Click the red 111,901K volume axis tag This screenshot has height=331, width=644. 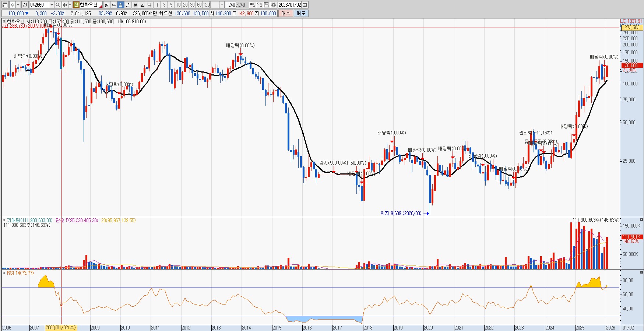coord(632,237)
